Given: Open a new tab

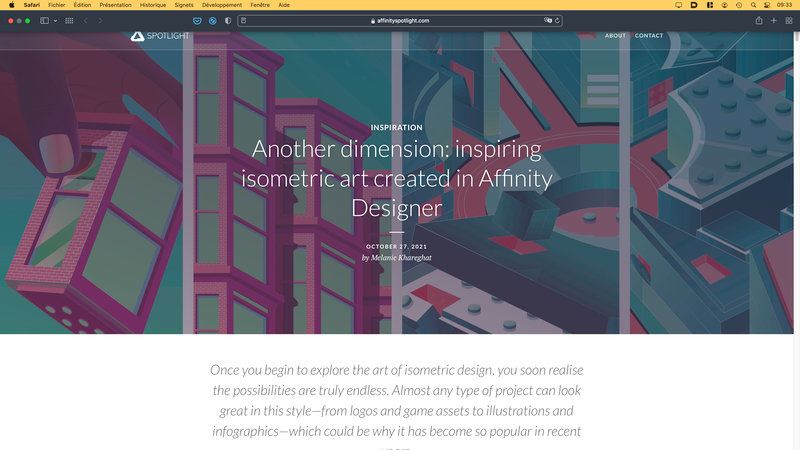Looking at the screenshot, I should (x=774, y=20).
